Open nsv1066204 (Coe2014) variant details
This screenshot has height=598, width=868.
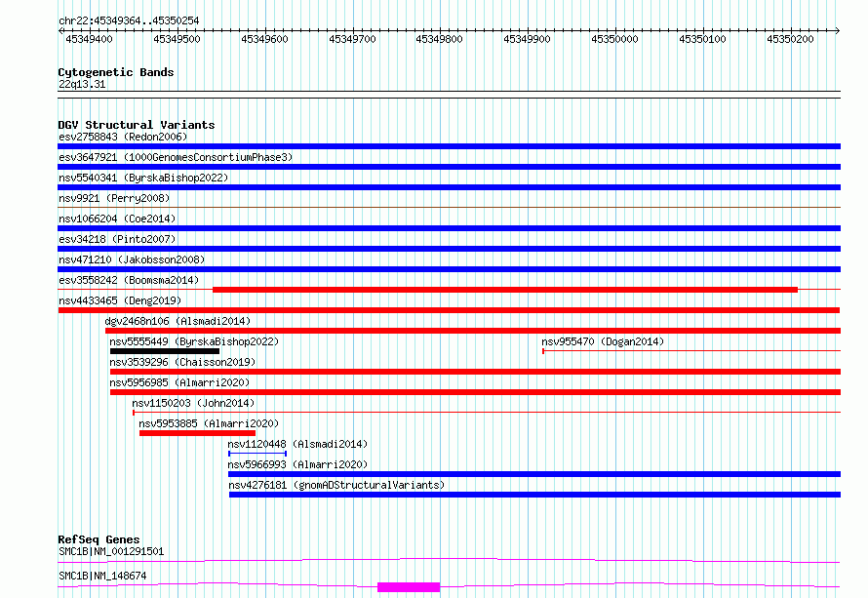[117, 219]
